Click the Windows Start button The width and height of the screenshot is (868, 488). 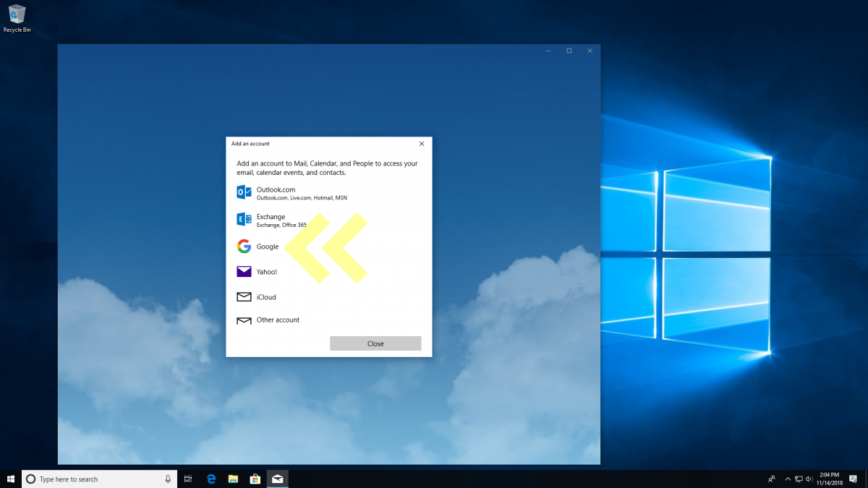tap(11, 479)
